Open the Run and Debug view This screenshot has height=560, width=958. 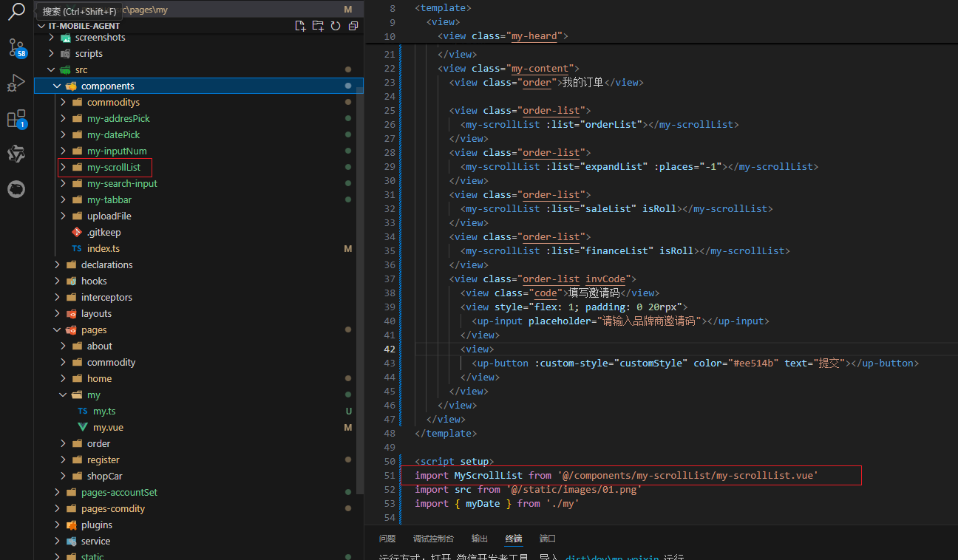point(16,83)
